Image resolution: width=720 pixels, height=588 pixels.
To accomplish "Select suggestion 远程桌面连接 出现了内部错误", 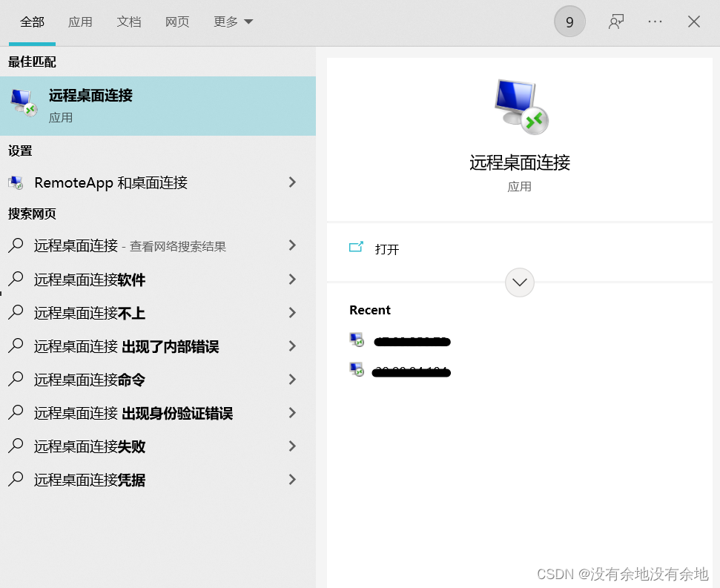I will (157, 346).
